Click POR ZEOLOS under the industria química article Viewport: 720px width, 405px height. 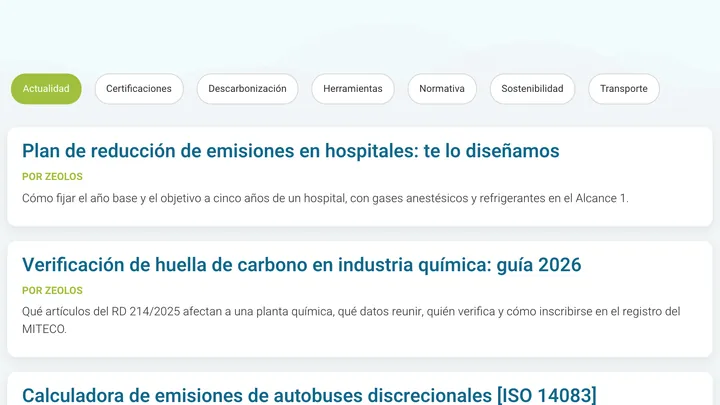[52, 291]
